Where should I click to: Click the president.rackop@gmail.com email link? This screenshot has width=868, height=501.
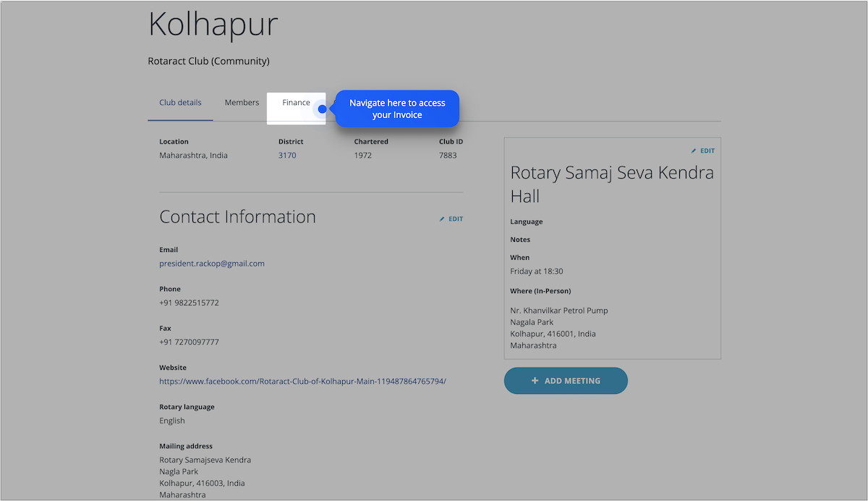(x=212, y=264)
